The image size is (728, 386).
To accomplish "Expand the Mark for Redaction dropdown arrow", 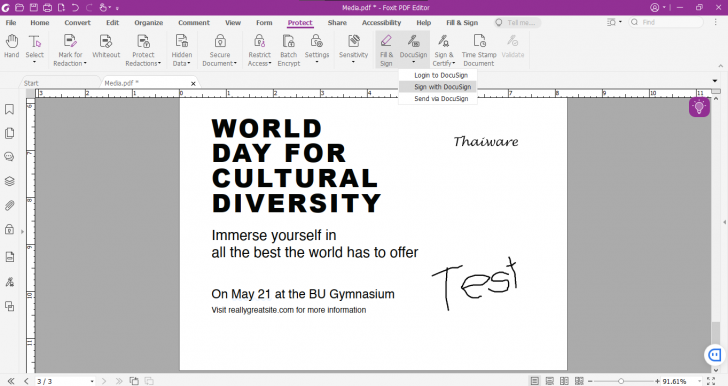I will tap(85, 63).
